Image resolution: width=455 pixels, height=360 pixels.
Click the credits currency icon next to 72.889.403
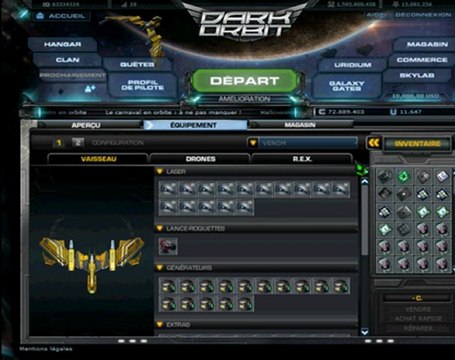tap(321, 112)
